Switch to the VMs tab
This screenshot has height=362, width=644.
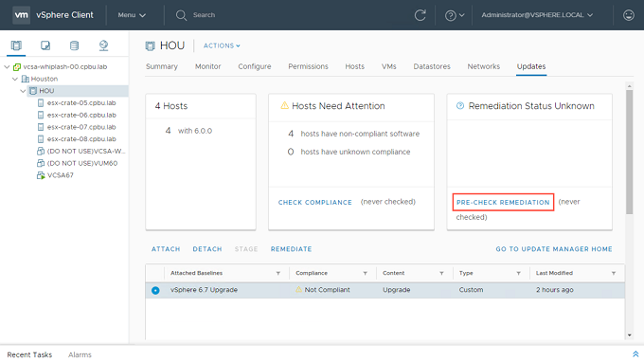point(389,66)
